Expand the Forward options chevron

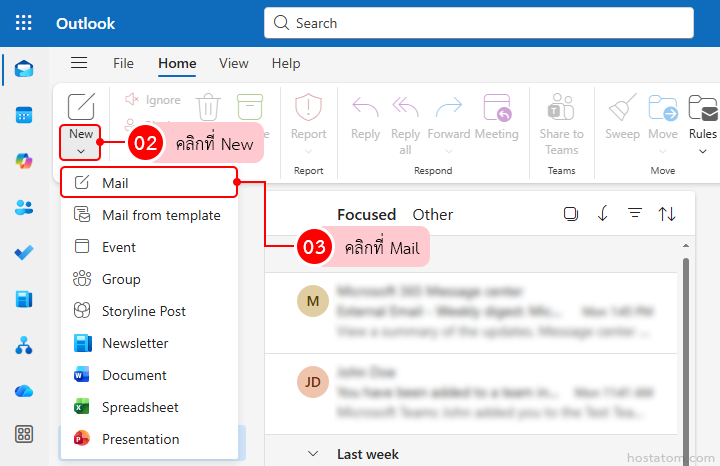tap(449, 151)
